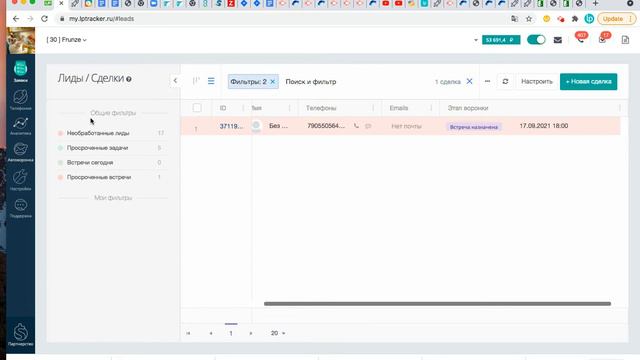This screenshot has width=640, height=360.
Task: Click the address bar URL
Action: point(101,19)
